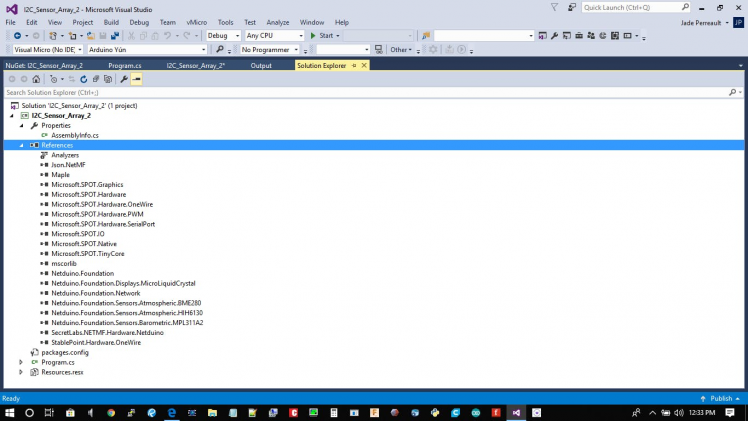Select the Microsoft.SPOT.Hardware.PWM reference
Image resolution: width=748 pixels, height=421 pixels.
pyautogui.click(x=97, y=214)
